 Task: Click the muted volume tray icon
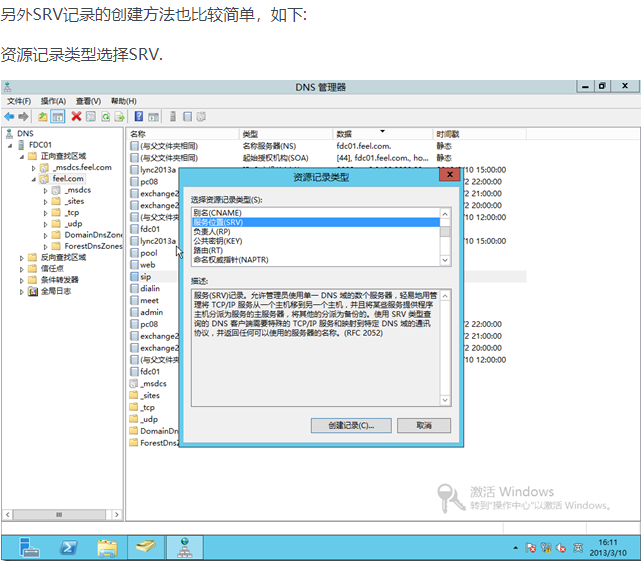click(x=561, y=548)
